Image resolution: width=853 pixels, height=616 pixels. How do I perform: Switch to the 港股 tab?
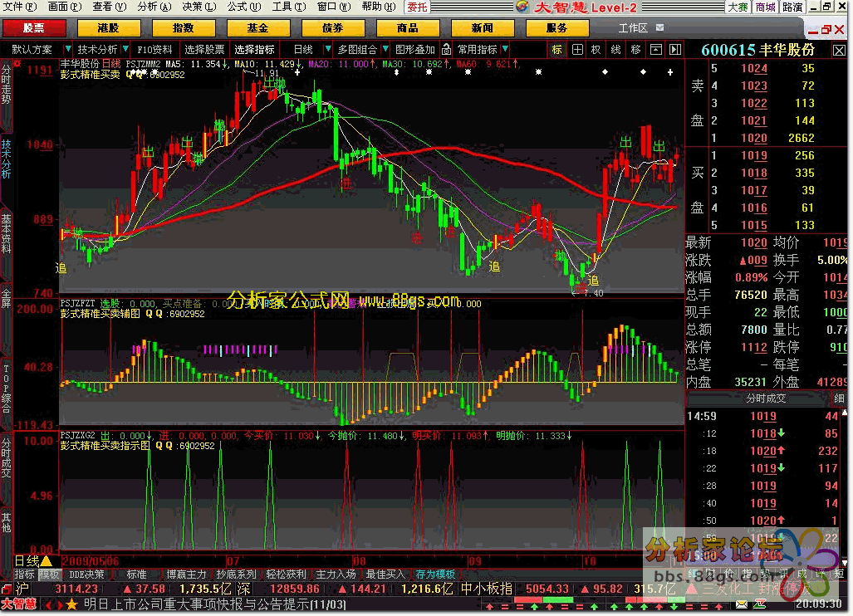109,27
